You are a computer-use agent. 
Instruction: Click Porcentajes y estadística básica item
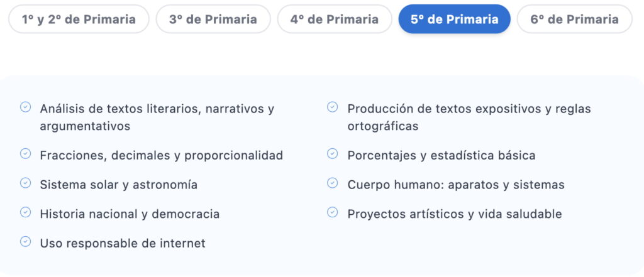coord(441,156)
